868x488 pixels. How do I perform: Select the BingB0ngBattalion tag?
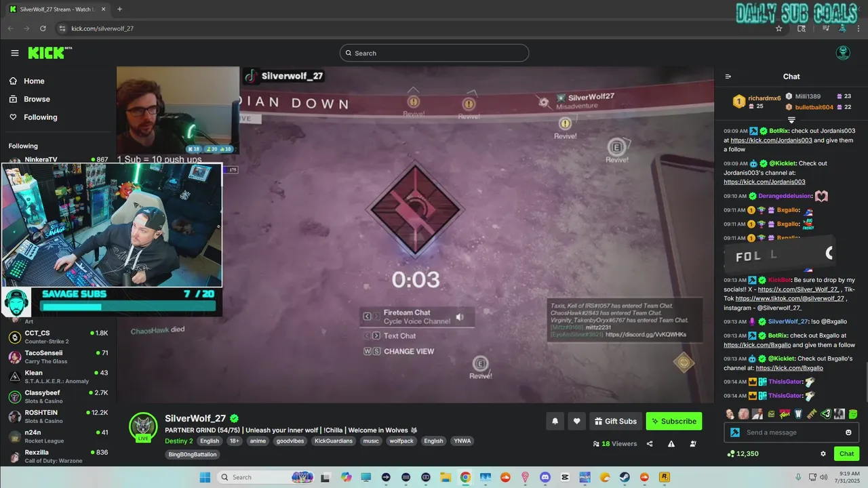point(193,454)
